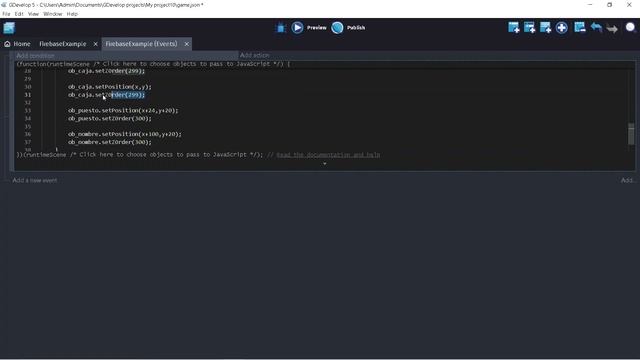640x360 pixels.
Task: Minimize the GDevelop window
Action: [x=590, y=4]
